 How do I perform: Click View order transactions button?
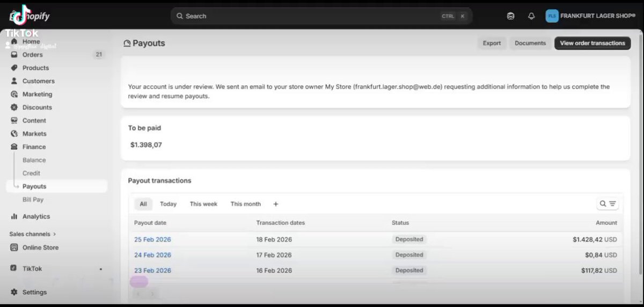point(592,43)
